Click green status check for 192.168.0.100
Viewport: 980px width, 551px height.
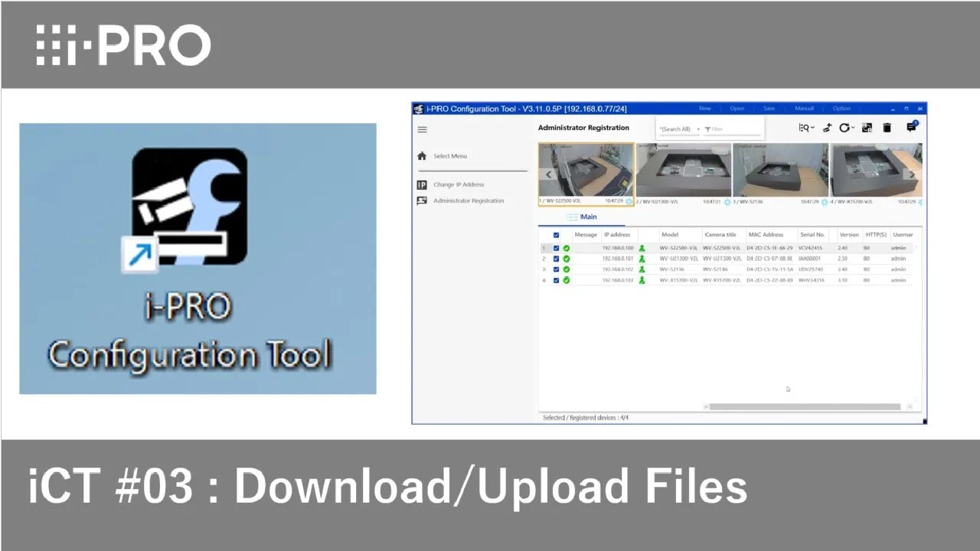click(x=567, y=248)
